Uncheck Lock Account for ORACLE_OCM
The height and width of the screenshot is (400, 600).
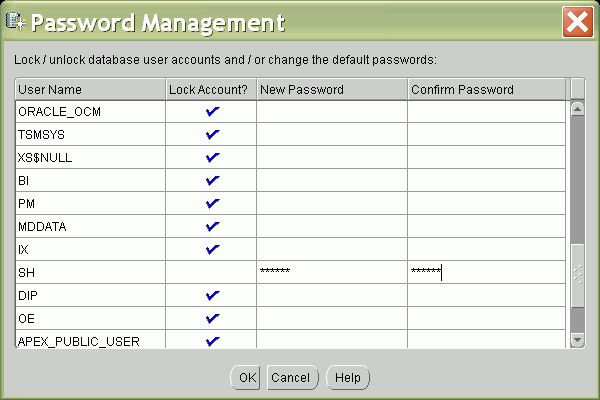point(211,112)
